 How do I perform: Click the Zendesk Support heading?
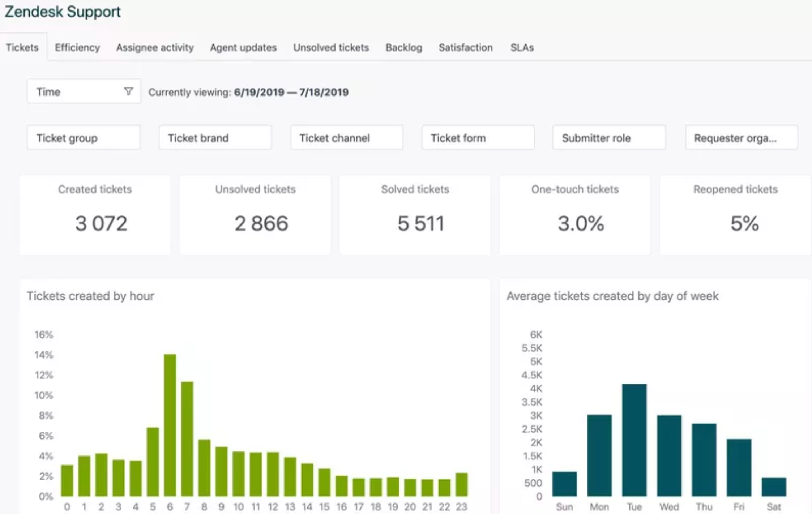point(63,12)
